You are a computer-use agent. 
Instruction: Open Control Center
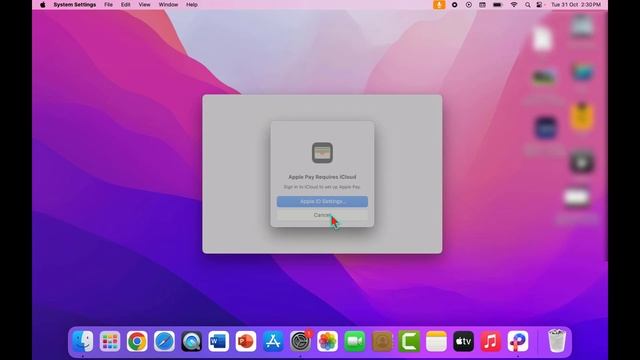(x=539, y=5)
